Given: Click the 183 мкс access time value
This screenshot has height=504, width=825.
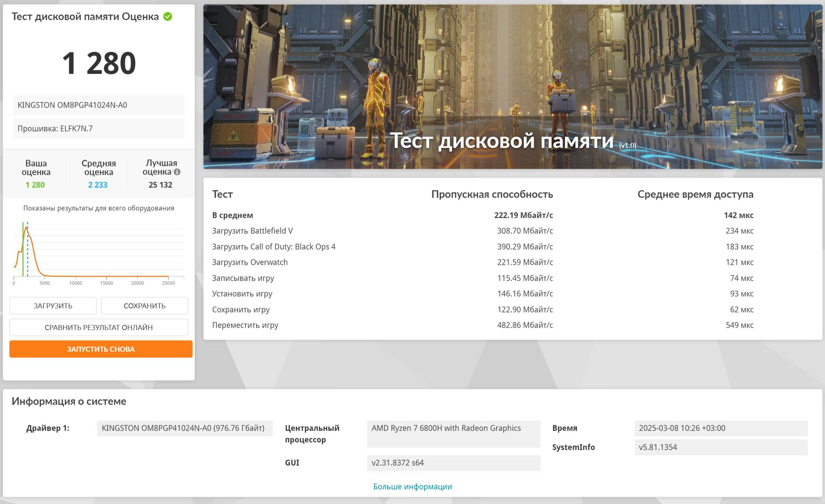Looking at the screenshot, I should coord(740,247).
